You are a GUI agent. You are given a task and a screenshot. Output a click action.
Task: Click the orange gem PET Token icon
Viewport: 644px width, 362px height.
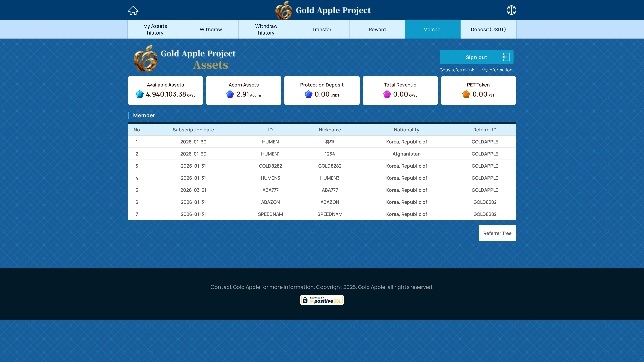pos(466,94)
